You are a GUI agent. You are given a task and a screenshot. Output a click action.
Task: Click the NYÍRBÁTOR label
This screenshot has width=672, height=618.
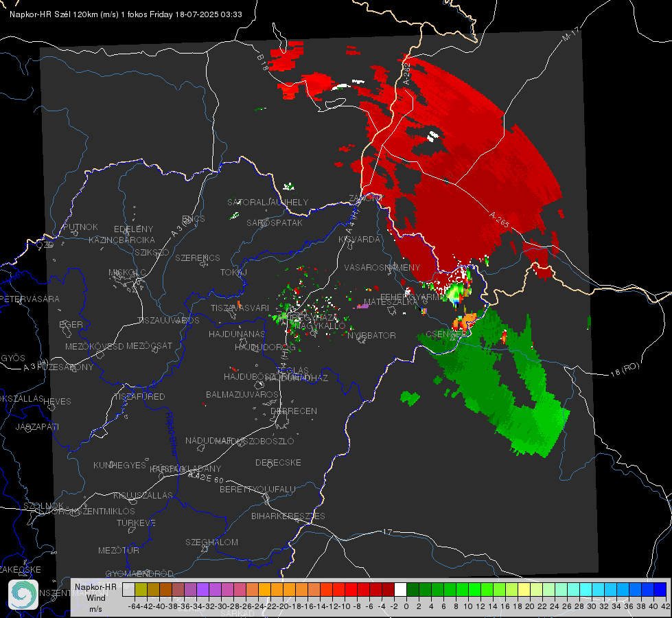point(371,335)
